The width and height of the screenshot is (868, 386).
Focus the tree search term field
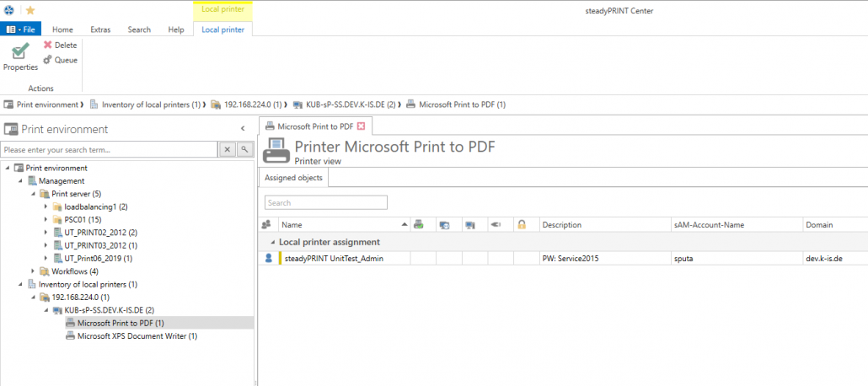[109, 149]
